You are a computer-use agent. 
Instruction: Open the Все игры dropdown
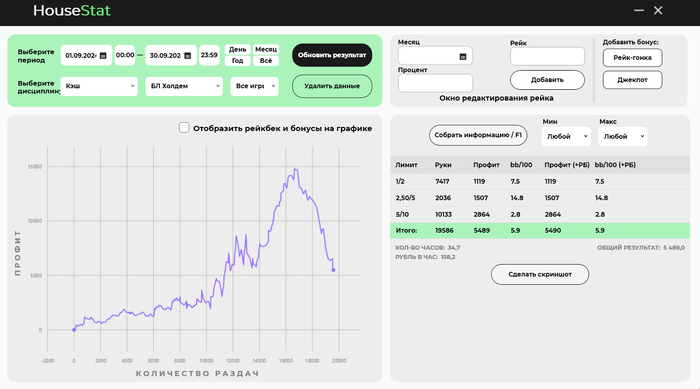(x=254, y=86)
